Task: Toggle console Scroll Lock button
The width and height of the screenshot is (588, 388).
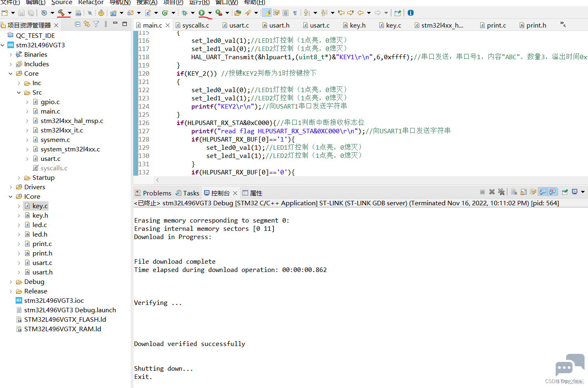Action: coord(523,192)
